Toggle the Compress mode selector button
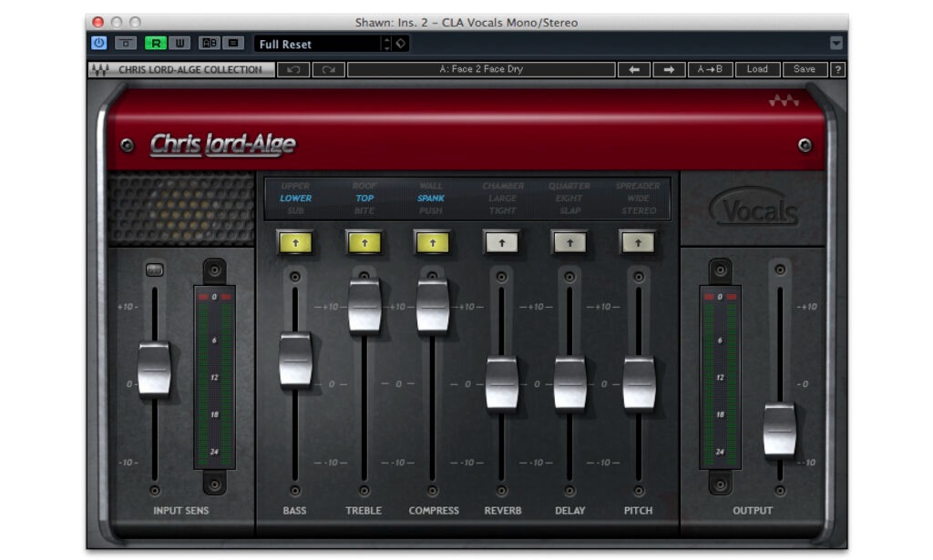 point(433,242)
